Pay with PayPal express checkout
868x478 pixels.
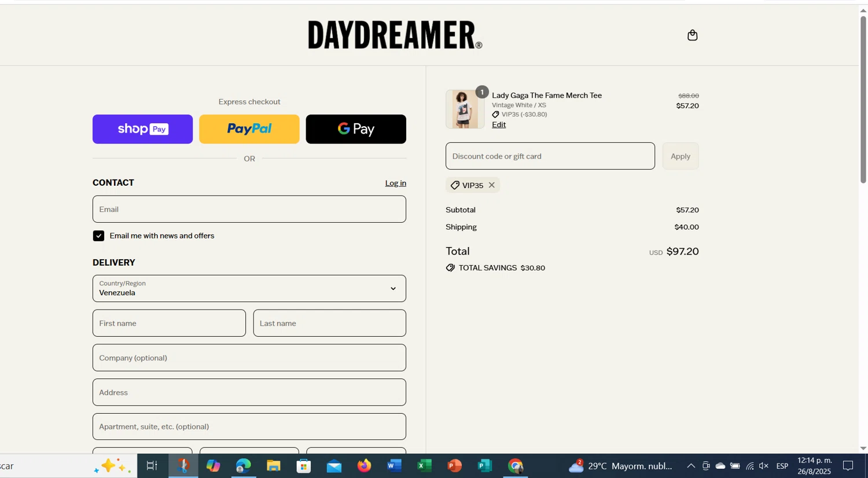(x=249, y=129)
